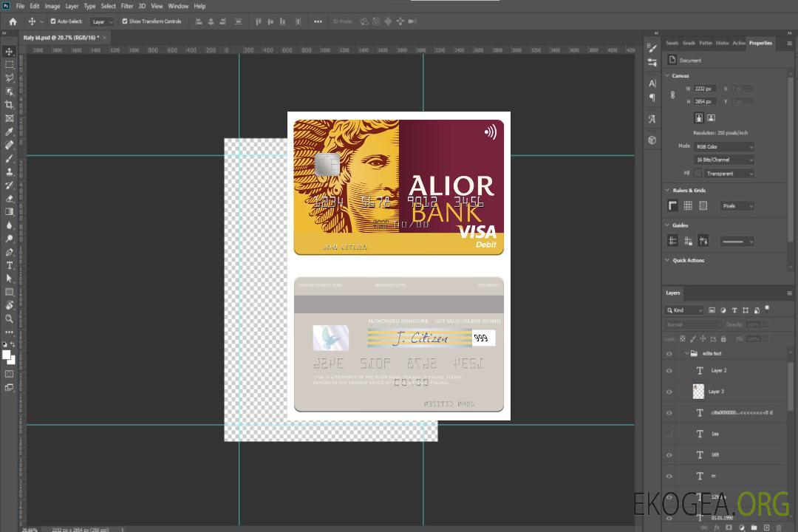Image resolution: width=798 pixels, height=532 pixels.
Task: Toggle Quick Mask mode icon
Action: tap(9, 374)
